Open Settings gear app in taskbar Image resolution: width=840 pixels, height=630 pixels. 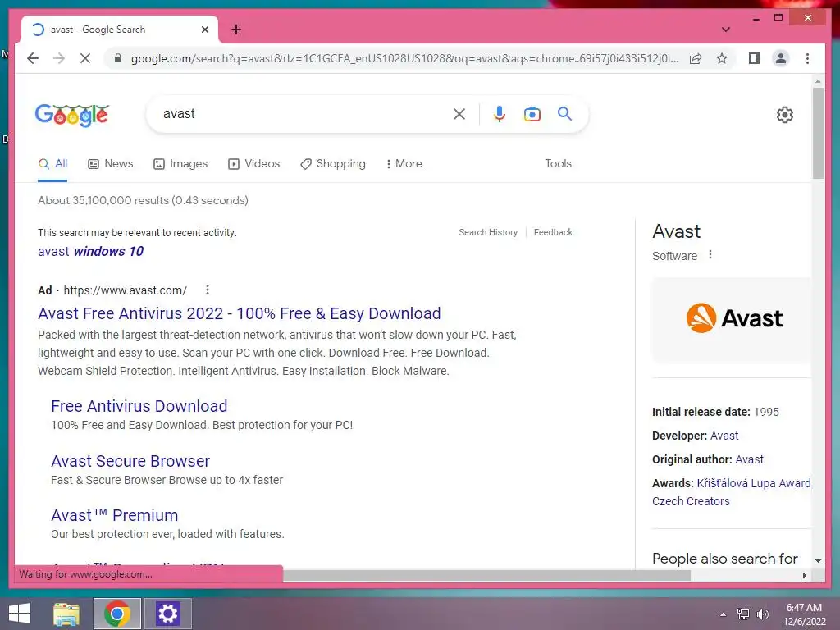point(167,614)
